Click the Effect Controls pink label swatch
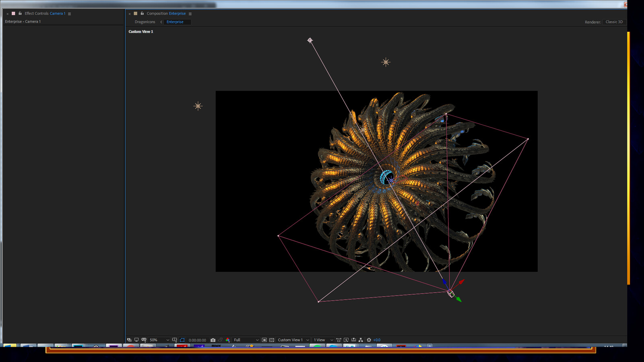Image resolution: width=644 pixels, height=362 pixels. tap(13, 13)
